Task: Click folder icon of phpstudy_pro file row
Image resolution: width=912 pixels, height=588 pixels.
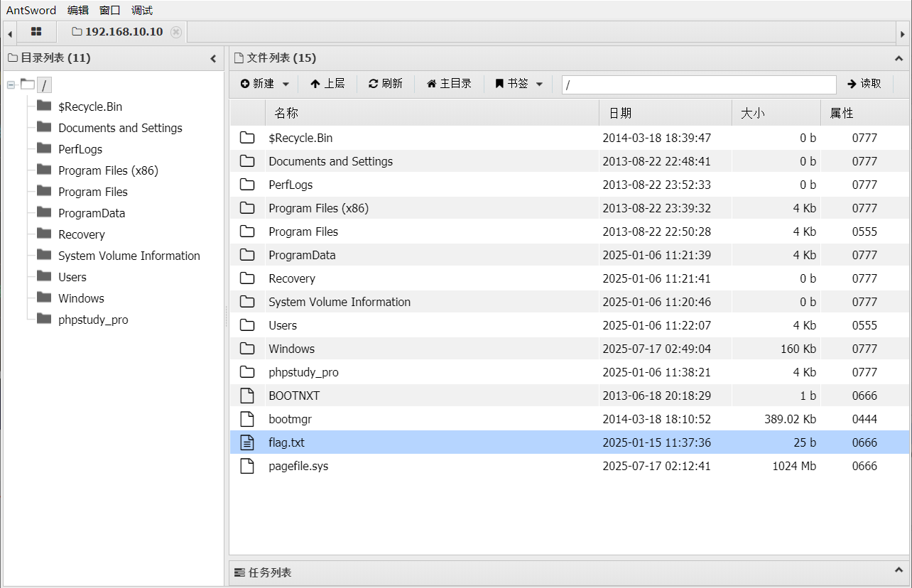Action: [x=247, y=372]
